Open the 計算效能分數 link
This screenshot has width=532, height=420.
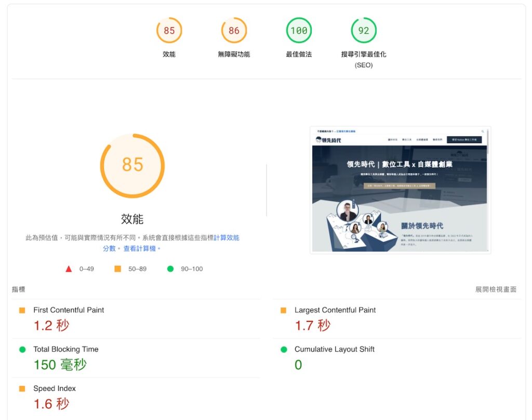point(227,238)
